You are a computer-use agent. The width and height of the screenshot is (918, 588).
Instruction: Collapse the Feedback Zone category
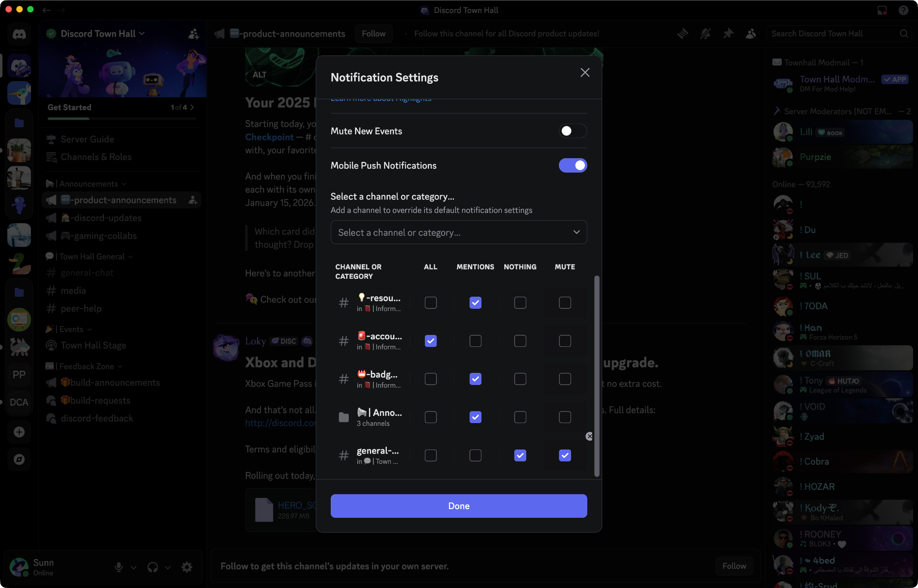point(84,367)
